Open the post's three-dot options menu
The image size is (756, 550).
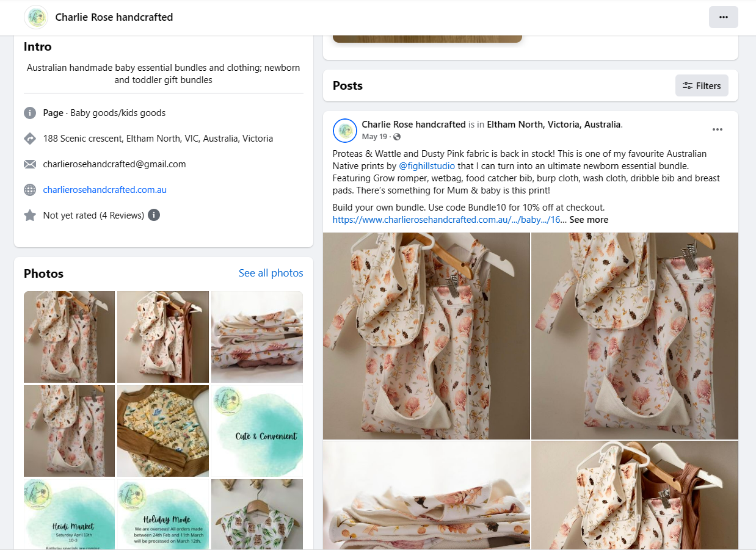click(x=718, y=129)
